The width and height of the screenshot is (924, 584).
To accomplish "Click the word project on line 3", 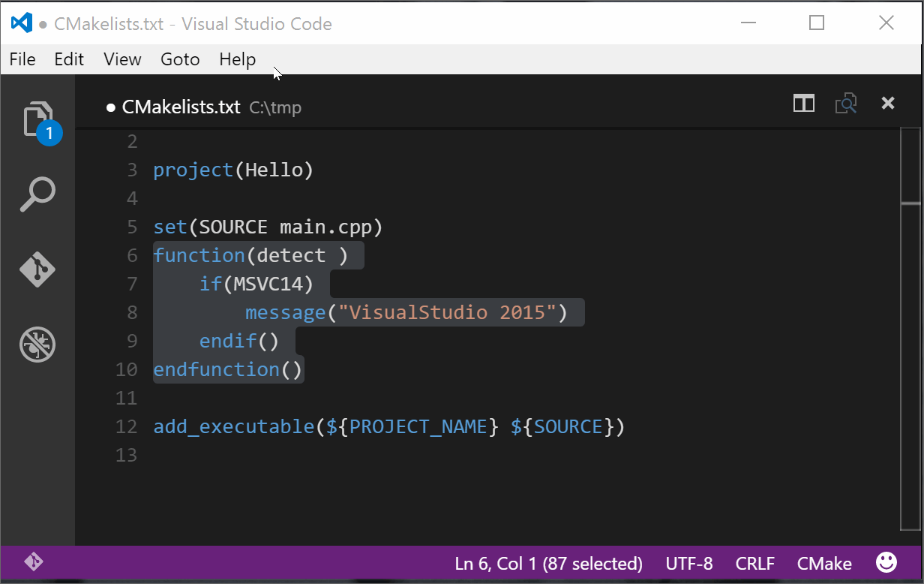I will pyautogui.click(x=193, y=170).
